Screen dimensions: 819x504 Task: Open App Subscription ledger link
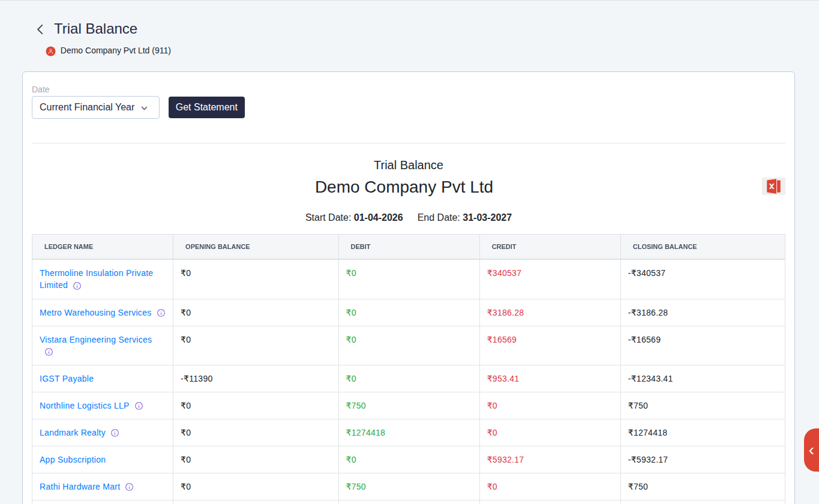[x=73, y=460]
